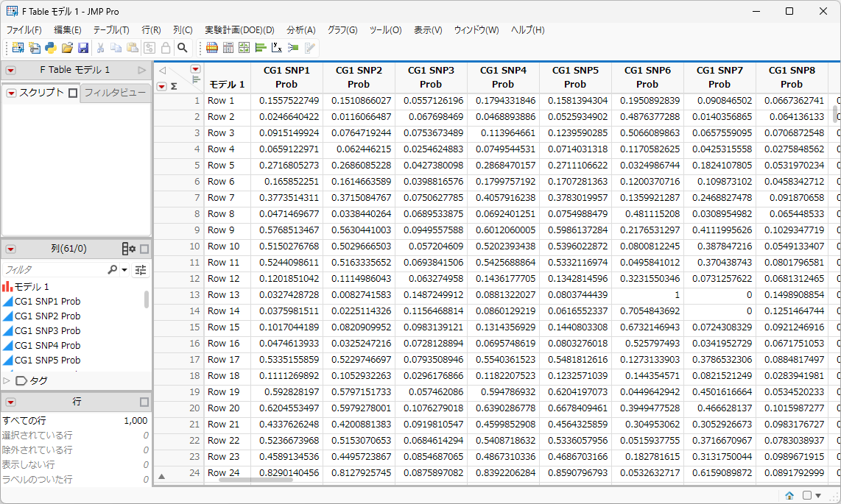
Task: Open the 分析(A) menu
Action: 301,30
